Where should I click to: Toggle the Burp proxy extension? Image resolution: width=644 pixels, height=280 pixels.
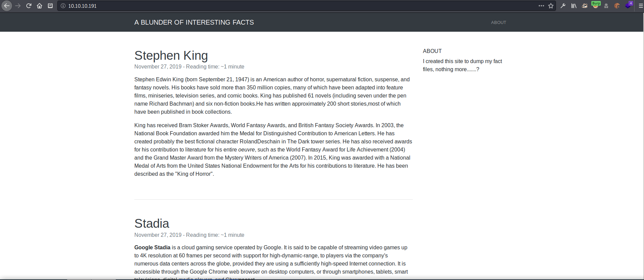click(x=596, y=5)
